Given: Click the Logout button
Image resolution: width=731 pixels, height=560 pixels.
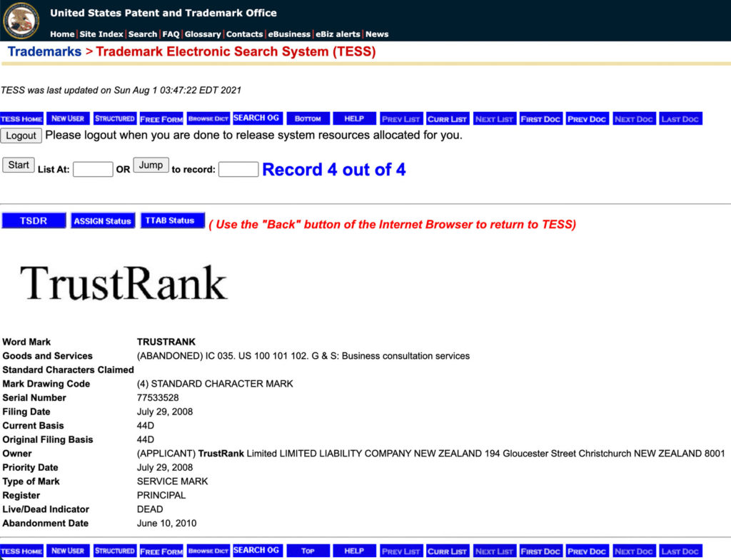Looking at the screenshot, I should pos(21,136).
